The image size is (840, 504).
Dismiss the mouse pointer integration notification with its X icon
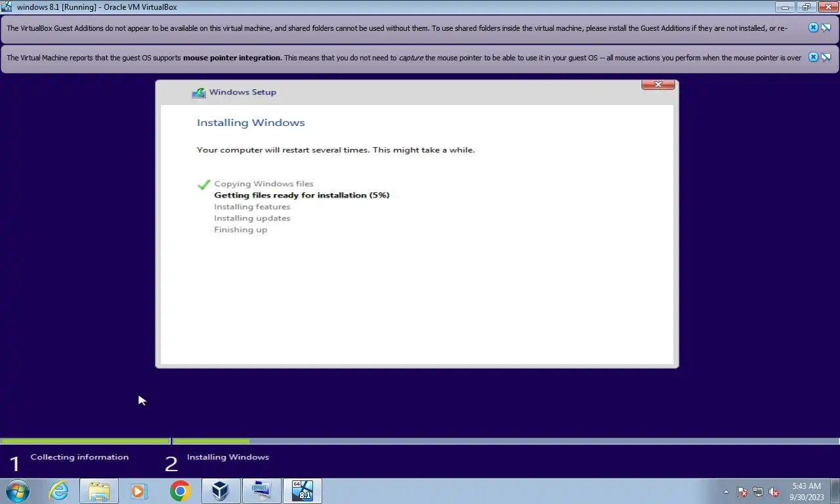[813, 57]
